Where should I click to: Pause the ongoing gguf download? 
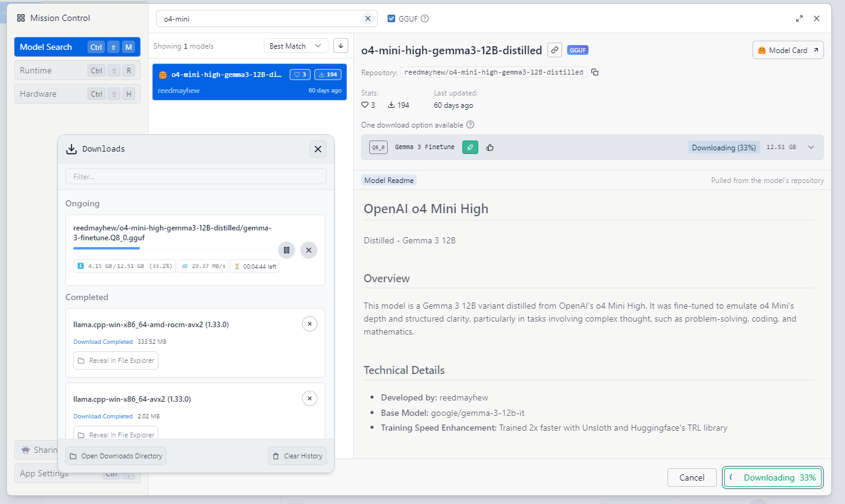click(x=286, y=250)
